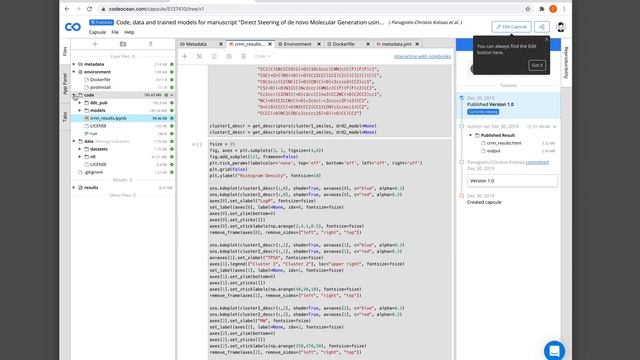Open postInstall file in environment
This screenshot has height=360, width=640.
coord(100,87)
